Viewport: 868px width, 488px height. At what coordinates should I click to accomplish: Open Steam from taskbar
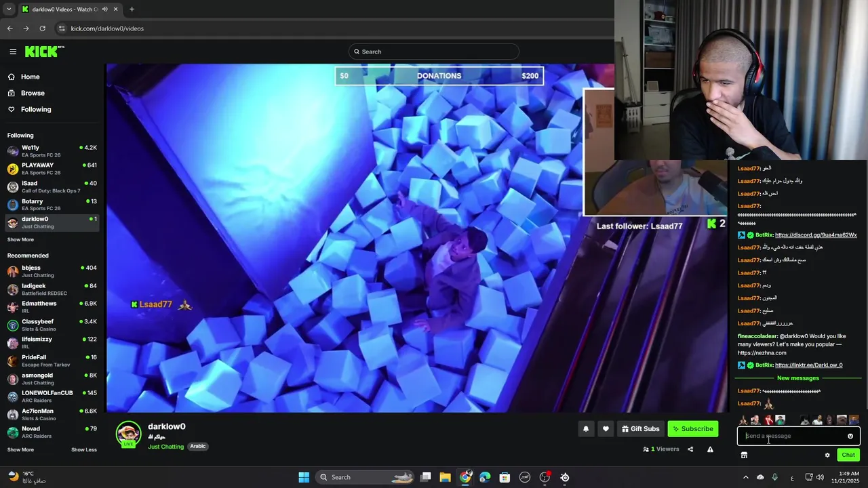(565, 477)
